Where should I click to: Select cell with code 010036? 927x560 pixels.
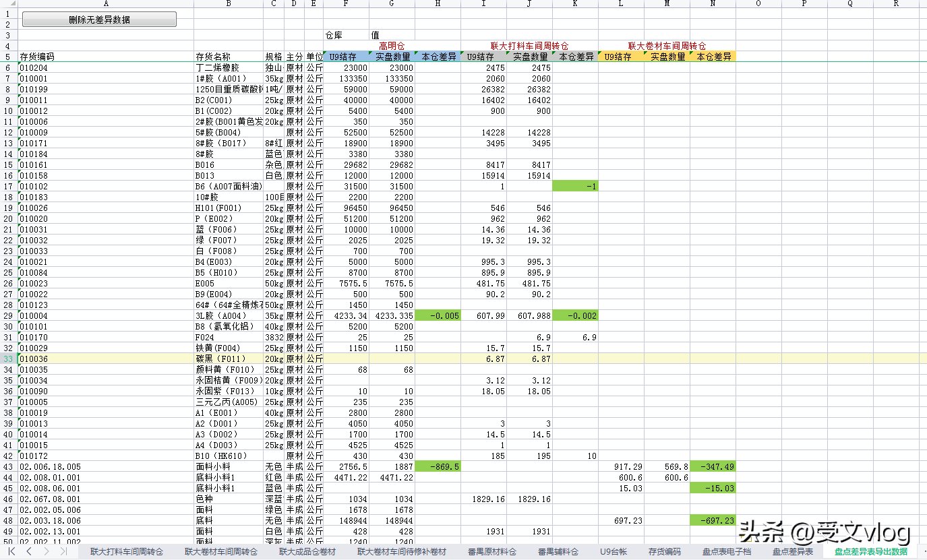point(106,359)
